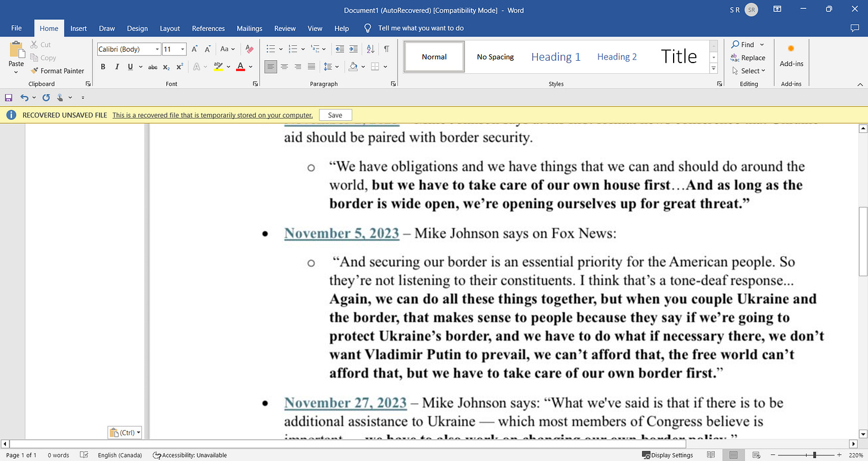This screenshot has height=461, width=868.
Task: Toggle underline formatting
Action: [x=130, y=67]
